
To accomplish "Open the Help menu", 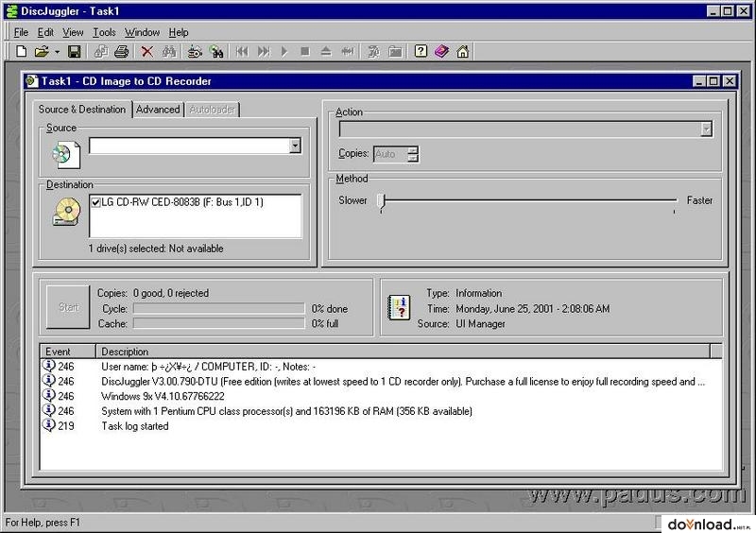I will tap(179, 32).
